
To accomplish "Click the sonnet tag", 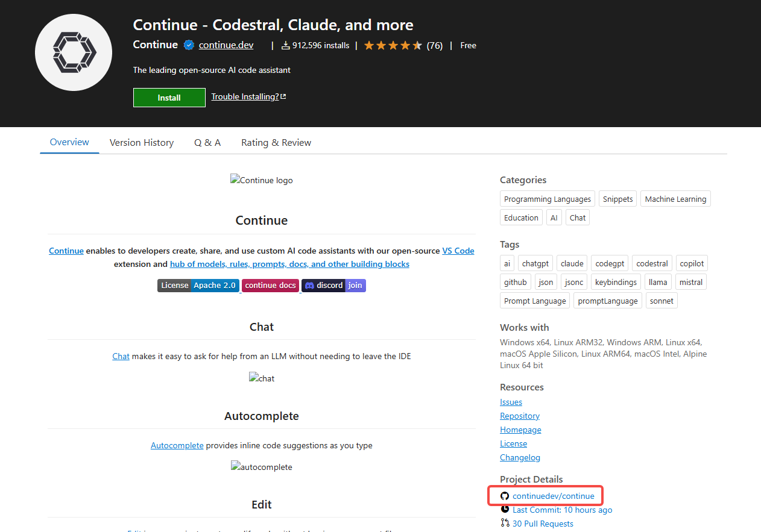I will tap(662, 301).
